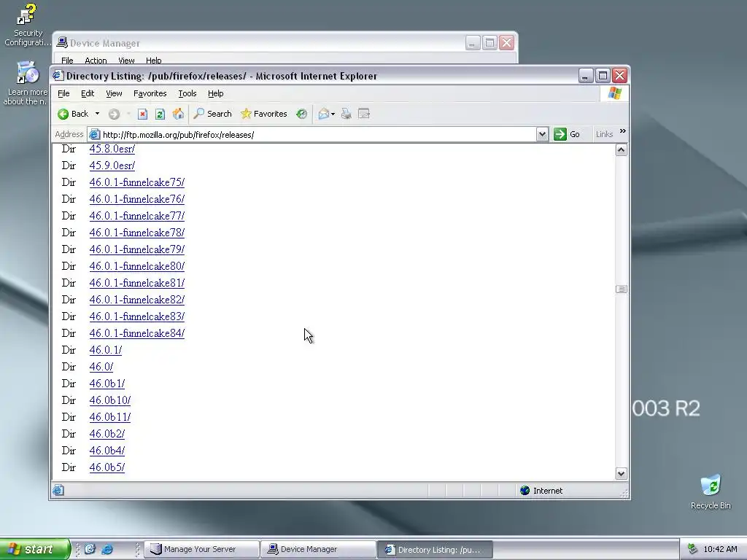Open the 45.9.0esr/ directory link
This screenshot has width=747, height=560.
[112, 166]
